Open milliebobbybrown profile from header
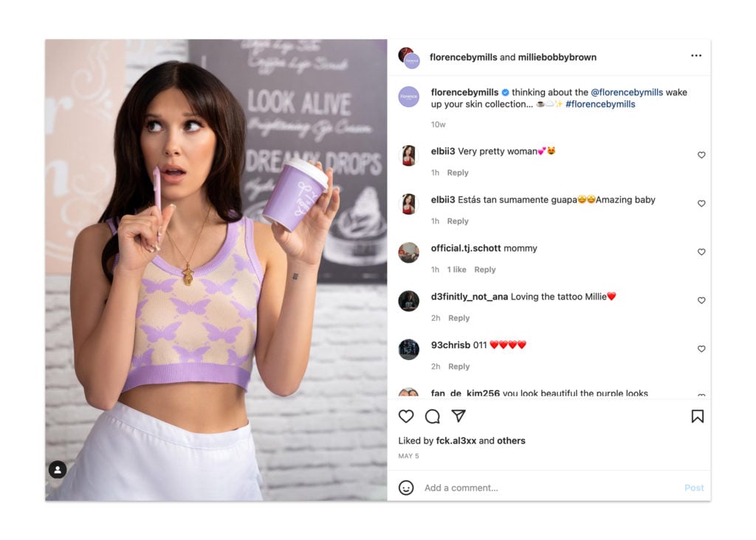The image size is (756, 540). tap(557, 58)
